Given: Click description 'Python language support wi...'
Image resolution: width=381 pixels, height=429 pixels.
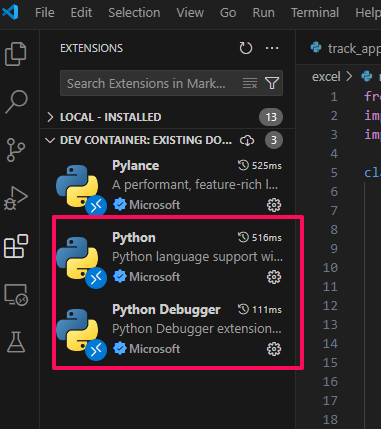Looking at the screenshot, I should tap(197, 257).
